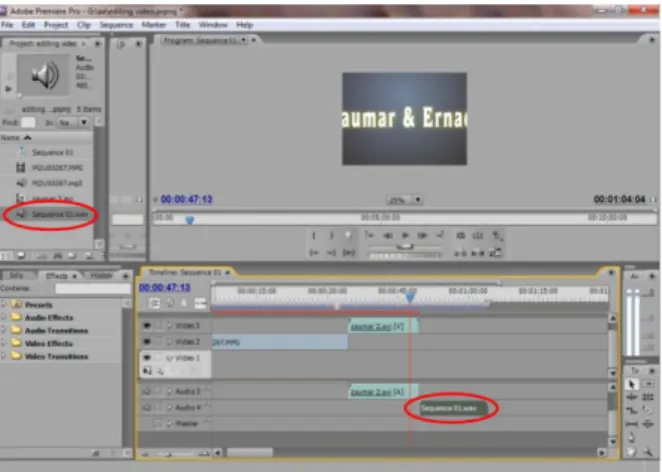Click the Safe Margins button
Image resolution: width=662 pixels, height=472 pixels.
pyautogui.click(x=478, y=235)
